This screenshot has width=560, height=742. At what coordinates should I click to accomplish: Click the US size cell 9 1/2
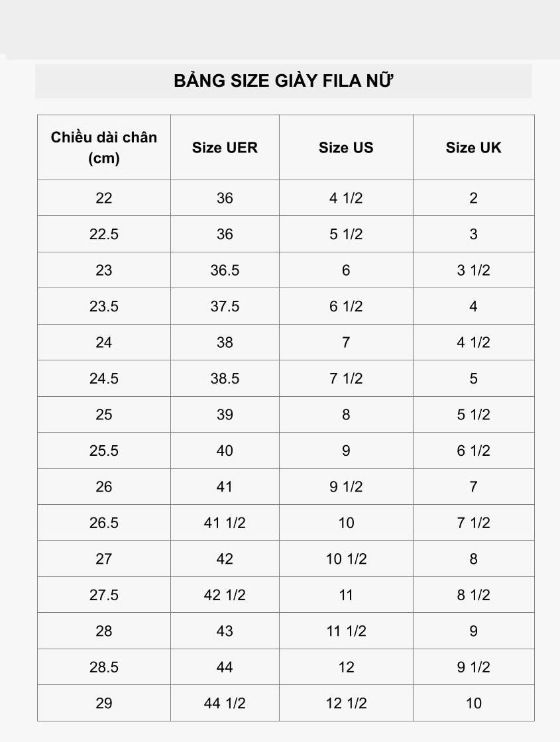click(x=346, y=486)
